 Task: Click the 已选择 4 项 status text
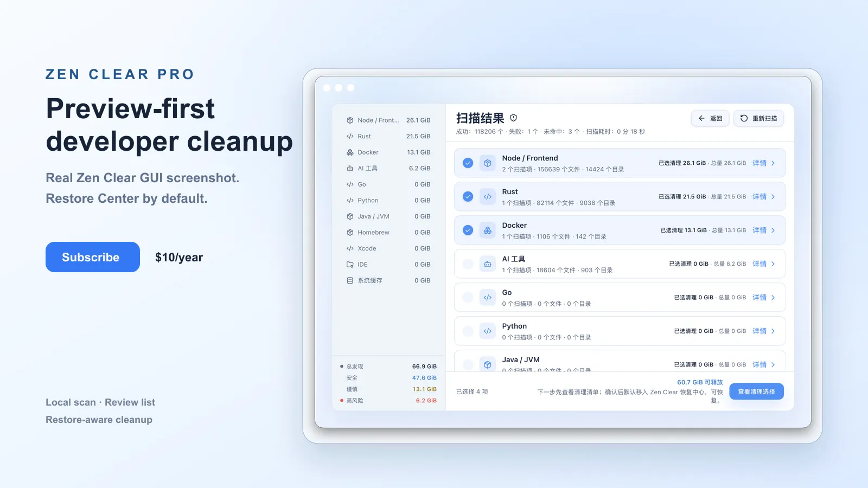click(x=472, y=391)
